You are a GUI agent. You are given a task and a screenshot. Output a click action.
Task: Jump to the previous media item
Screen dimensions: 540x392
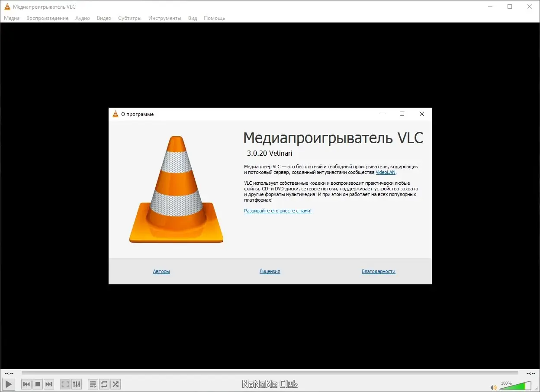(x=26, y=384)
